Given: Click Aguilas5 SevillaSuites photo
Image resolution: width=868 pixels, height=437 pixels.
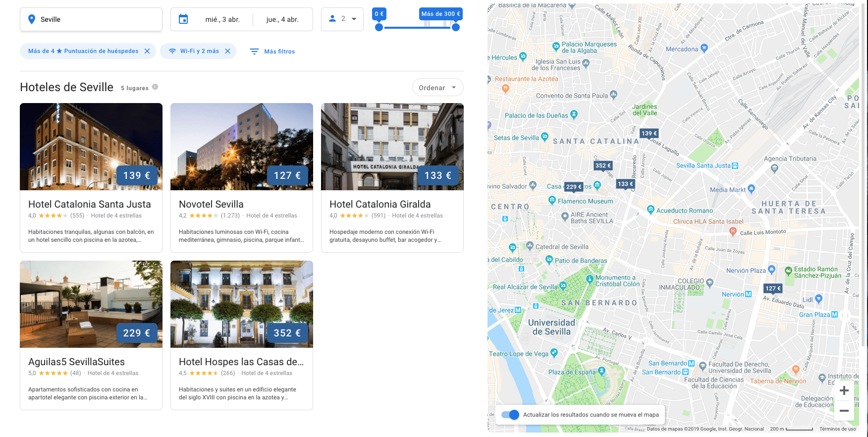Looking at the screenshot, I should (91, 304).
